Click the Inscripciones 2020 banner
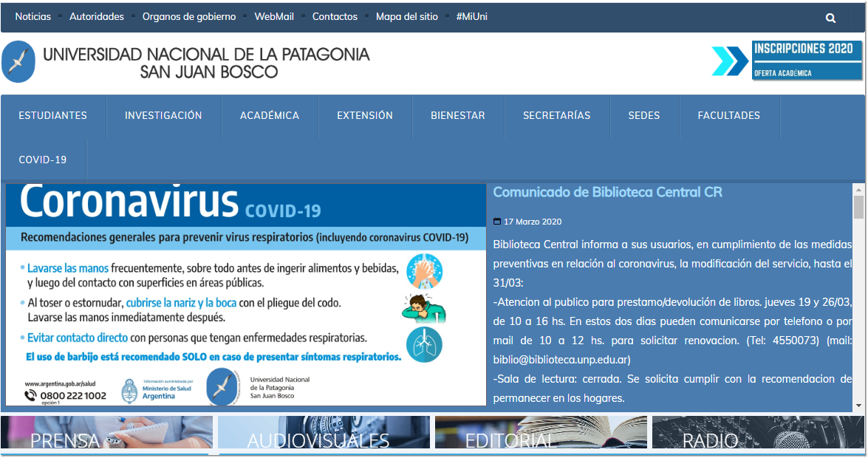The width and height of the screenshot is (868, 458). point(787,61)
